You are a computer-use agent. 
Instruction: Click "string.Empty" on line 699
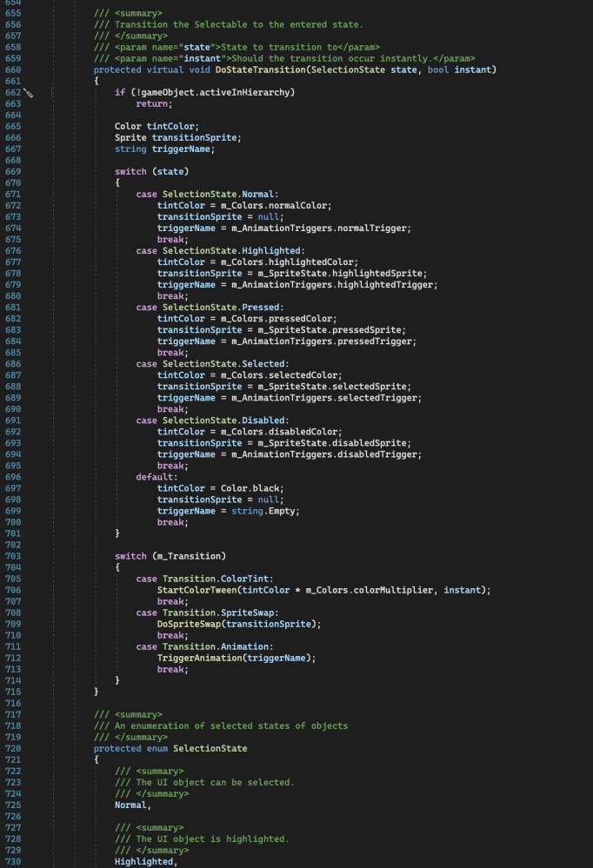tap(263, 511)
